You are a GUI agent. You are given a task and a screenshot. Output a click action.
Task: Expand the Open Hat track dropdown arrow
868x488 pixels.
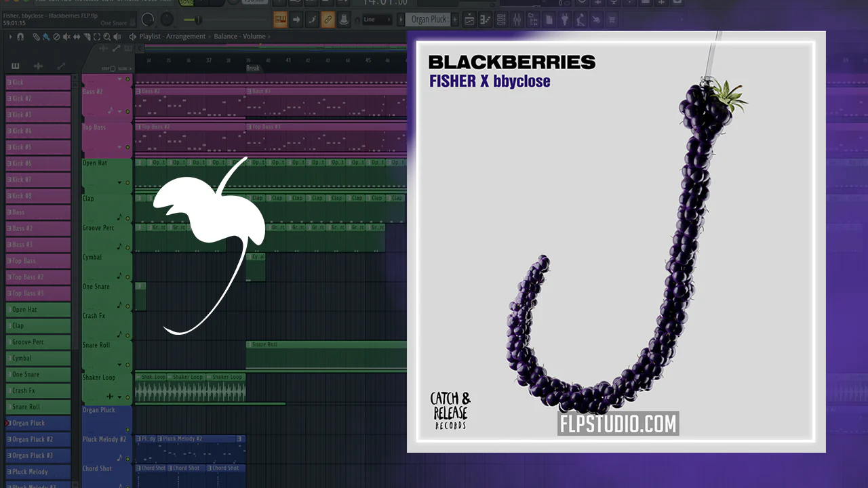tap(120, 183)
